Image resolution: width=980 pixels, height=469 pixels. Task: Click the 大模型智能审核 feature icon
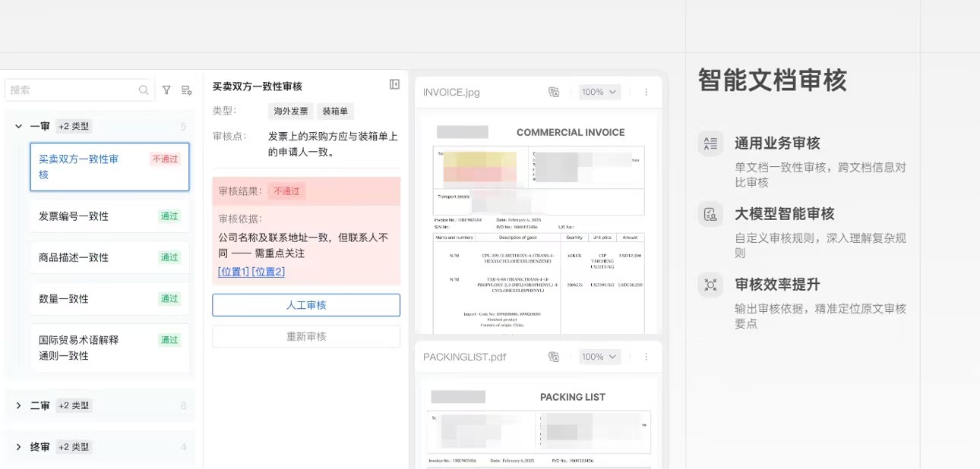(x=710, y=214)
